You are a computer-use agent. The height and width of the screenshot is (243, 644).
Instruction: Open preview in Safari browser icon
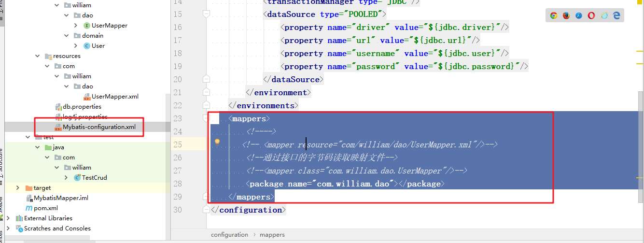click(578, 15)
